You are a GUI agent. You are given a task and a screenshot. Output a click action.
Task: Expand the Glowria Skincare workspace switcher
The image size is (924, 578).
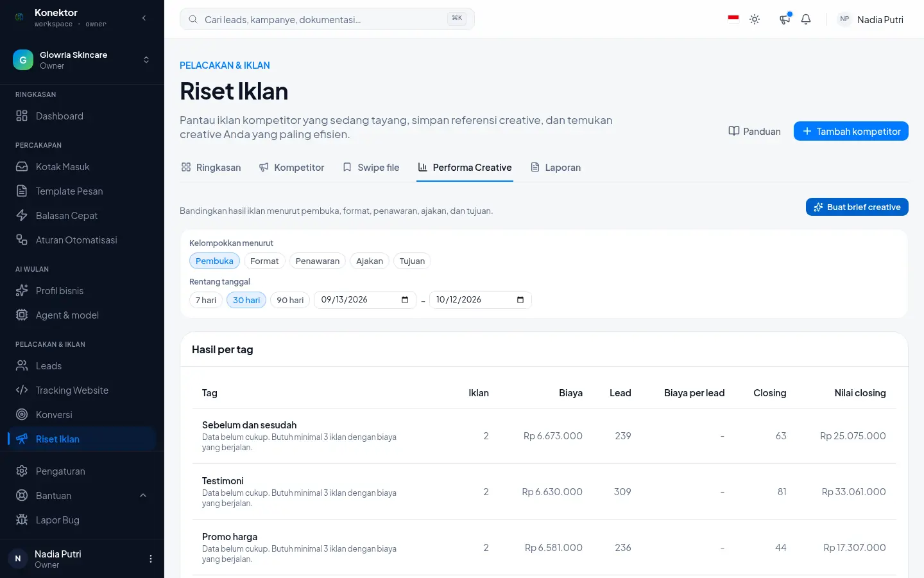point(82,60)
